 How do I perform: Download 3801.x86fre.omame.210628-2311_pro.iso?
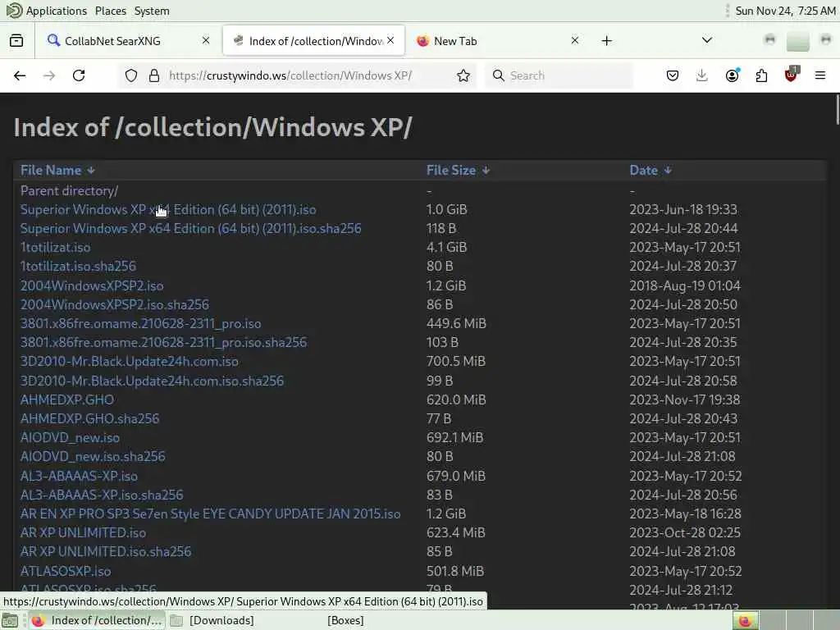coord(140,323)
